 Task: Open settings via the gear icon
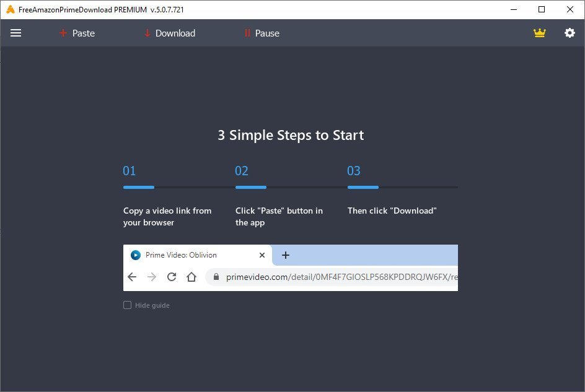click(x=570, y=33)
